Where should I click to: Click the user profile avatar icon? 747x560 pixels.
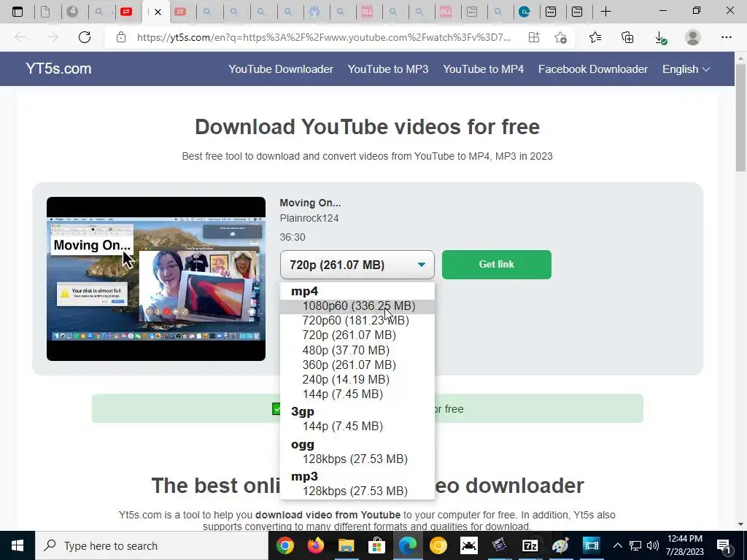pos(693,37)
